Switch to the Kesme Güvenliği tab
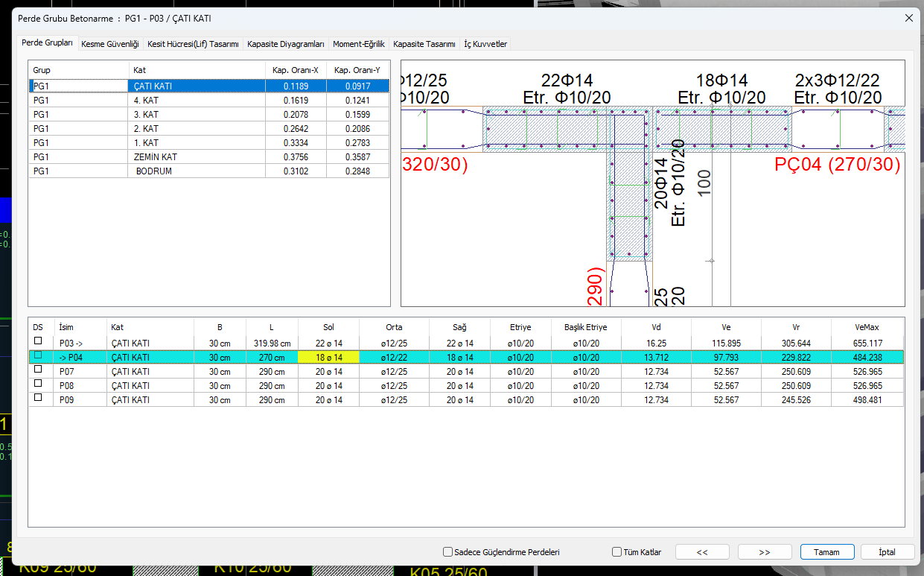The width and height of the screenshot is (924, 576). pos(110,44)
